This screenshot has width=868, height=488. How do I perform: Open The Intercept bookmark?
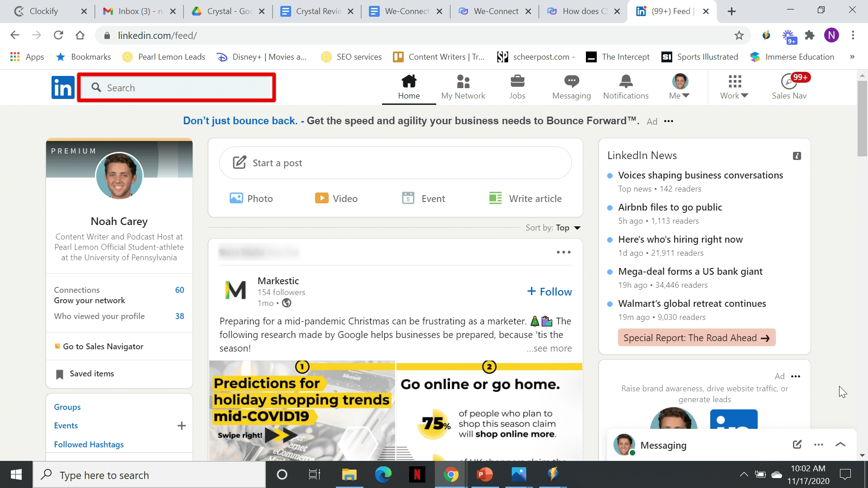(618, 57)
